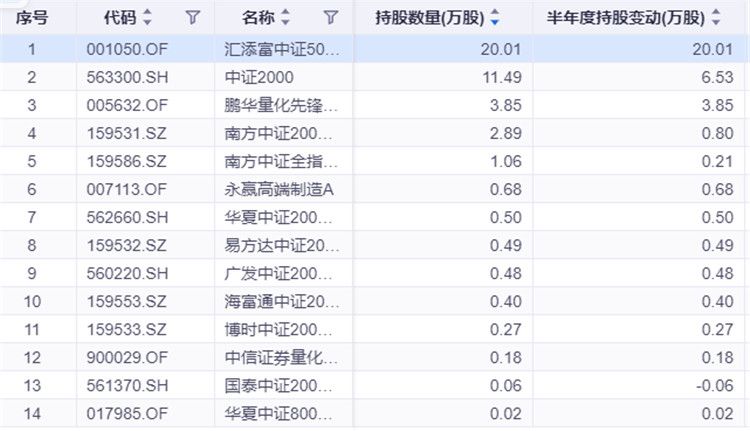This screenshot has height=431, width=750.
Task: Open the filter funnel in 名称 column
Action: click(x=331, y=18)
